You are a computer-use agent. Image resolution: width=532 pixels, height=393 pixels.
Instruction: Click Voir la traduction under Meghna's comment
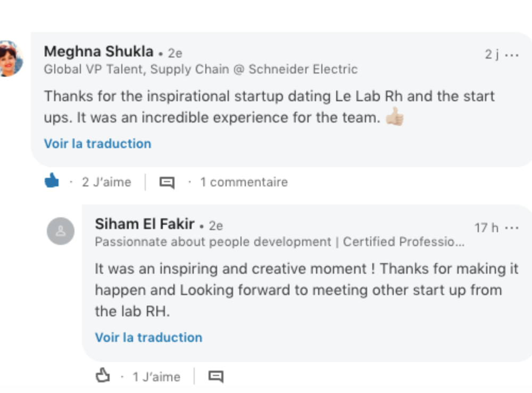[97, 144]
